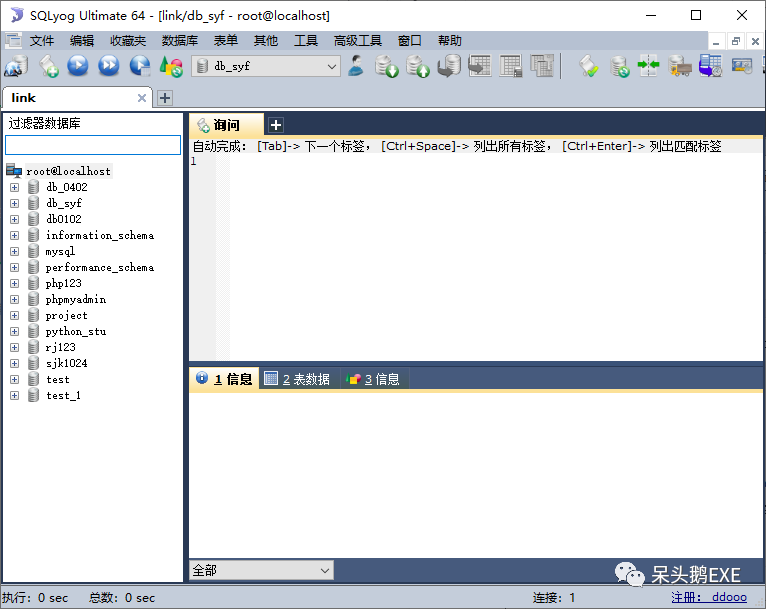Open the 文件 menu
Viewport: 766px width, 609px height.
42,41
